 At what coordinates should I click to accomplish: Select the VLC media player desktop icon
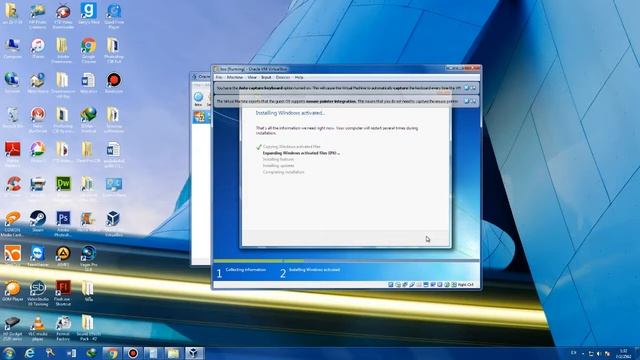click(38, 327)
